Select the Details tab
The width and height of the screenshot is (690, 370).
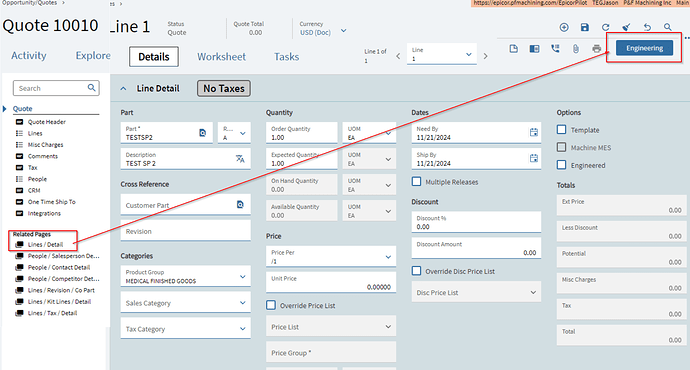[154, 57]
